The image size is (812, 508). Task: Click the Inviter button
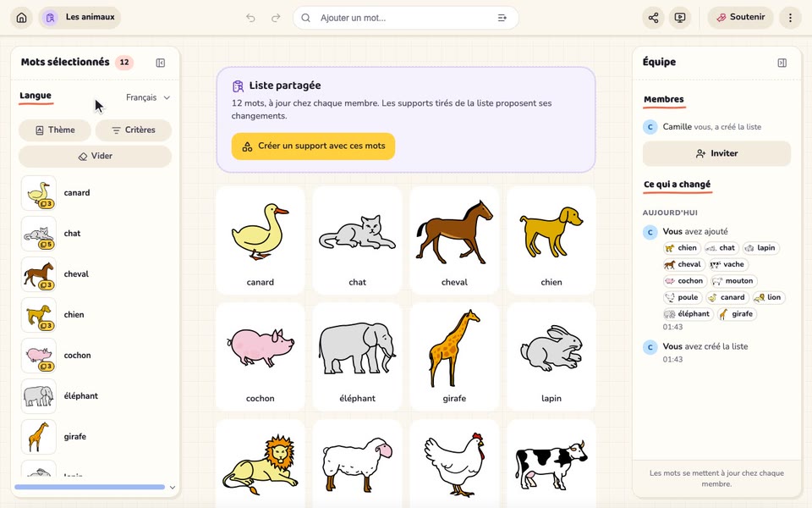point(716,153)
